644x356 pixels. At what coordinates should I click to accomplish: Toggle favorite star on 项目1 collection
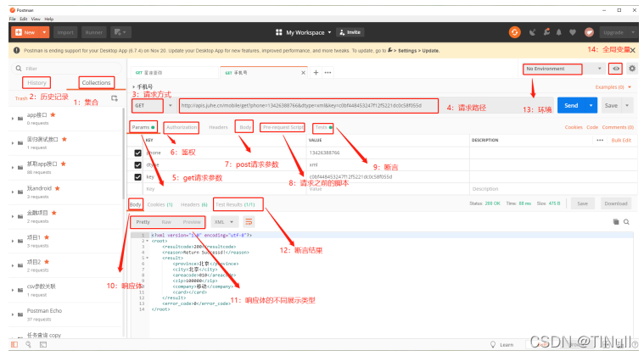point(47,237)
